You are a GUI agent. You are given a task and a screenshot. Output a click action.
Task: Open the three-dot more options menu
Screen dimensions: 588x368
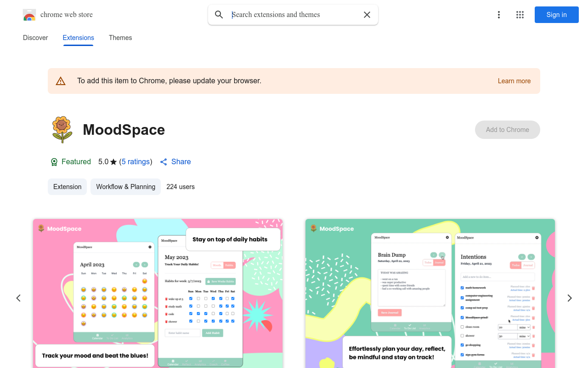pos(498,15)
